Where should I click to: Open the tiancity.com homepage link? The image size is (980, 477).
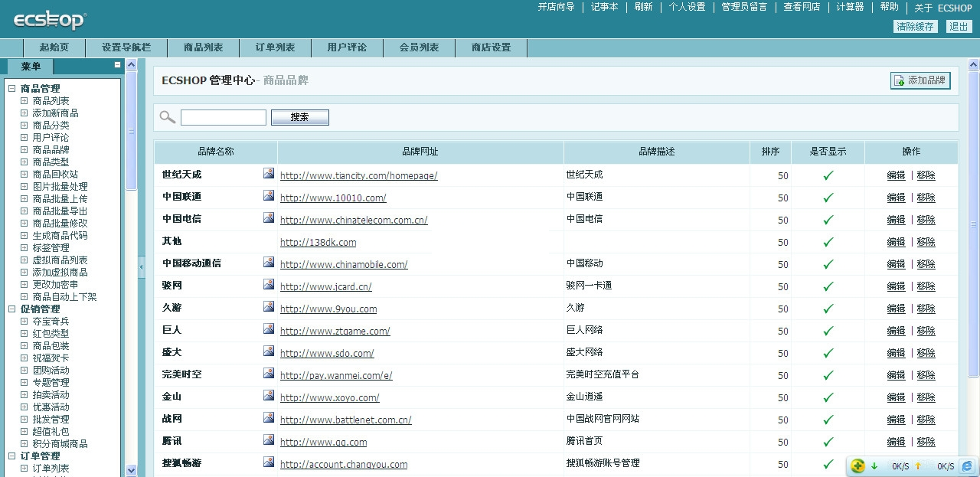point(359,175)
